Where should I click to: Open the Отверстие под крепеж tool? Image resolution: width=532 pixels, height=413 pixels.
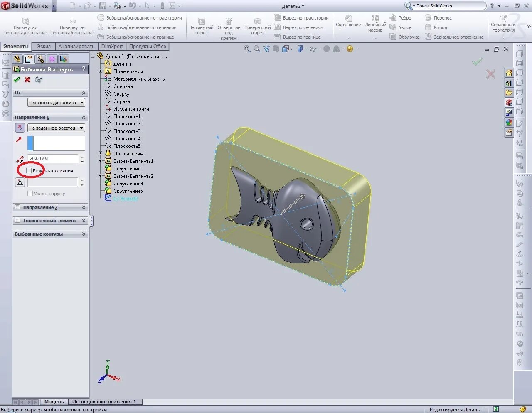(x=229, y=29)
